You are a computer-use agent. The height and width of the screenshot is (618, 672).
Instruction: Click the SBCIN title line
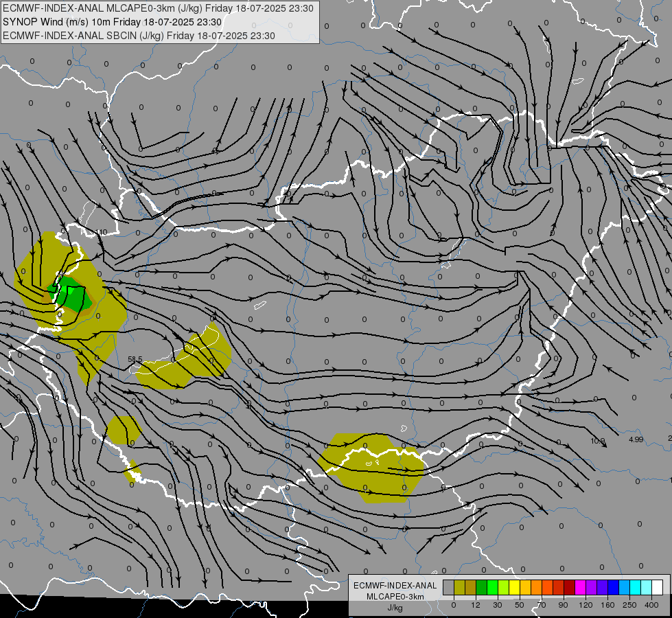pyautogui.click(x=139, y=36)
